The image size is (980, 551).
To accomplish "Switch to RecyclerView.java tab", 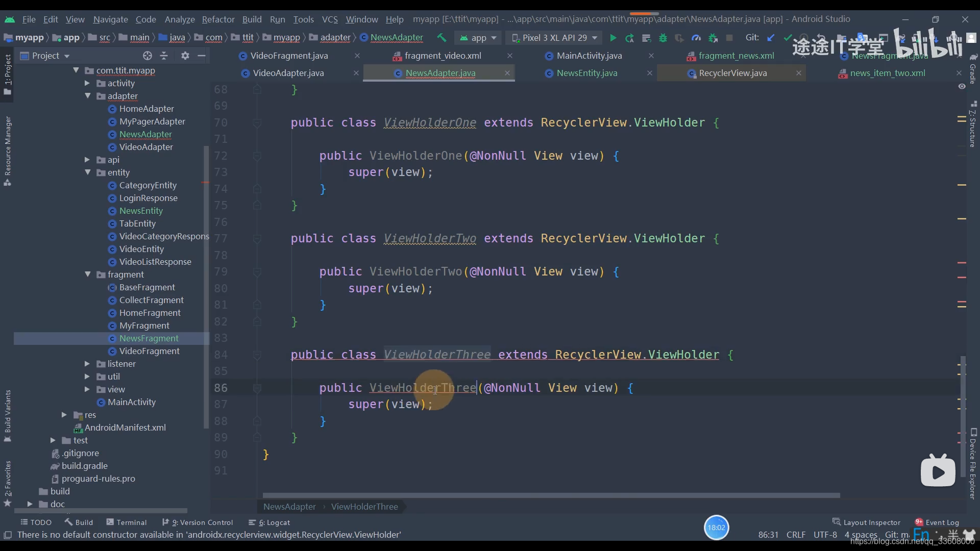I will [732, 73].
